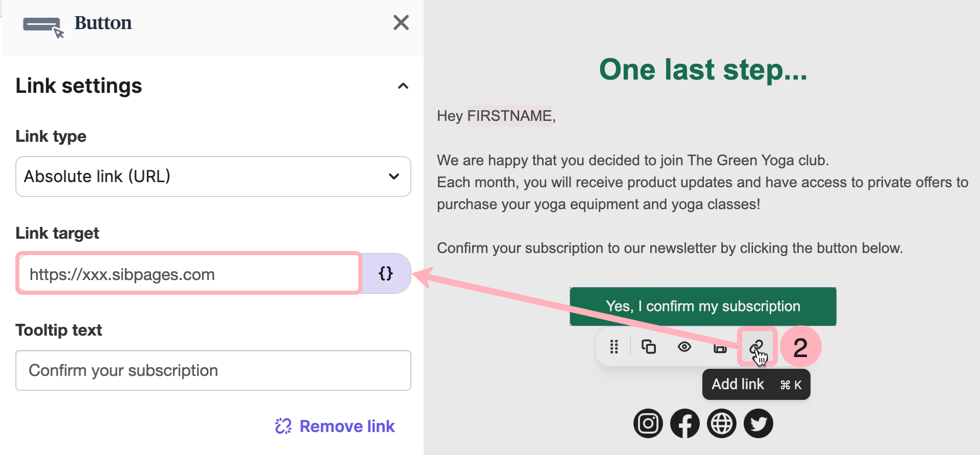
Task: Click the One last step heading
Action: click(703, 69)
